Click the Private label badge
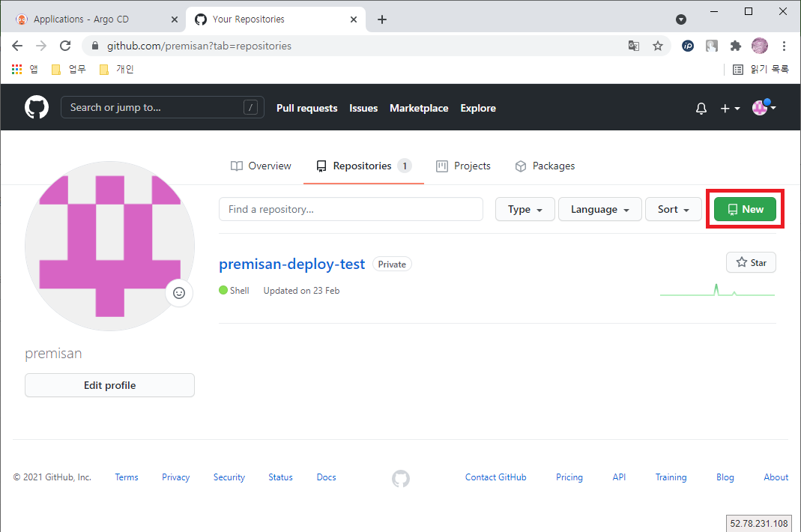The image size is (801, 532). (x=392, y=265)
